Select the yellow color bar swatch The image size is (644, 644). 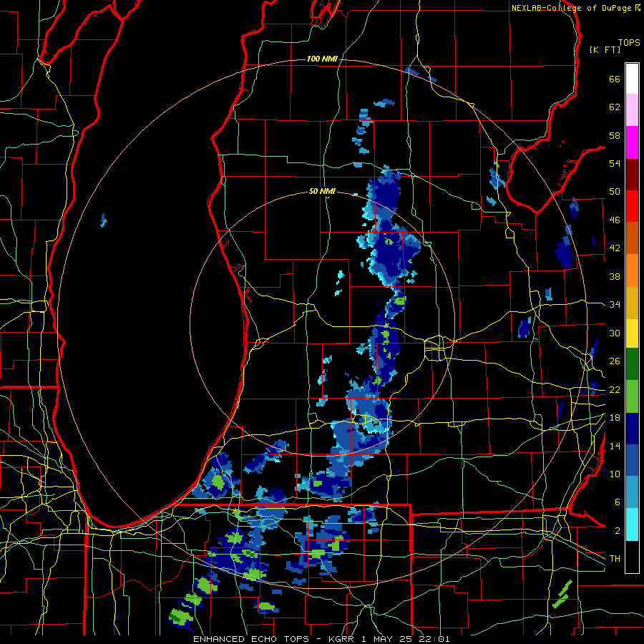pos(632,333)
